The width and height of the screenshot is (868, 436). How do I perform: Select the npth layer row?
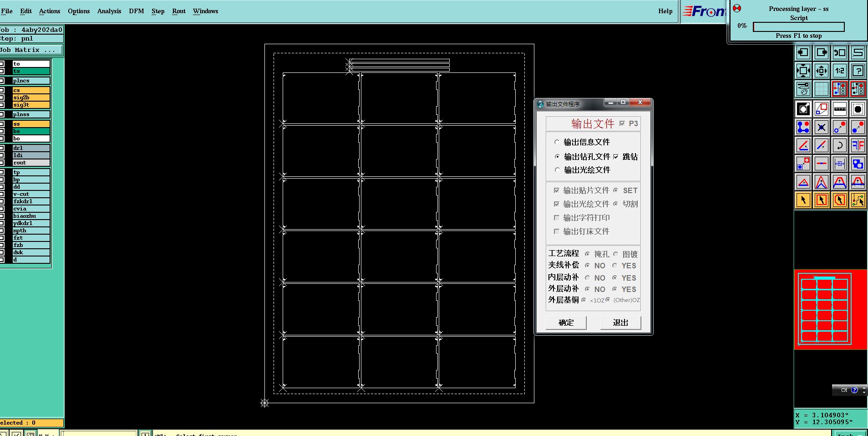(x=31, y=231)
